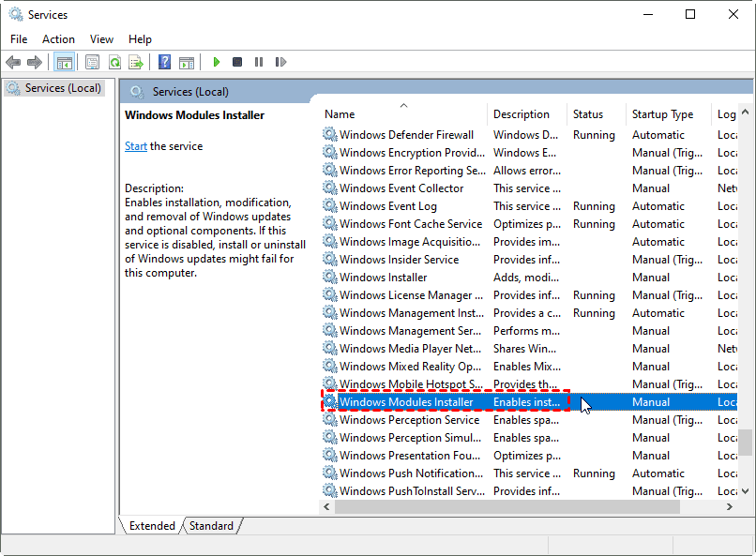
Task: Sort by Name column header
Action: click(403, 114)
